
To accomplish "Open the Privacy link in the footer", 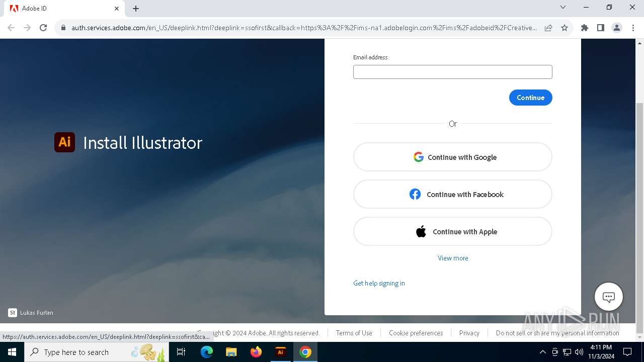I will coord(469,333).
